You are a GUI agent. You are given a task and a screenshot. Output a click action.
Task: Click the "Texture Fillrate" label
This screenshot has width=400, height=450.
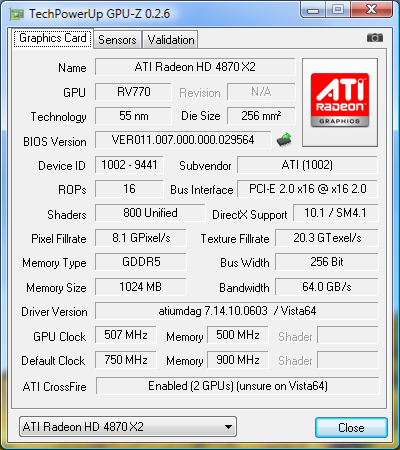tap(235, 239)
